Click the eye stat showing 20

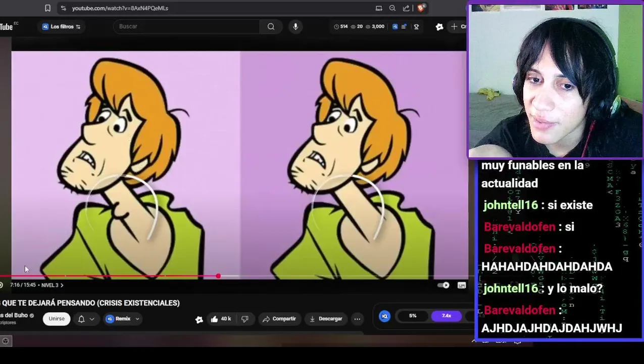(x=357, y=26)
